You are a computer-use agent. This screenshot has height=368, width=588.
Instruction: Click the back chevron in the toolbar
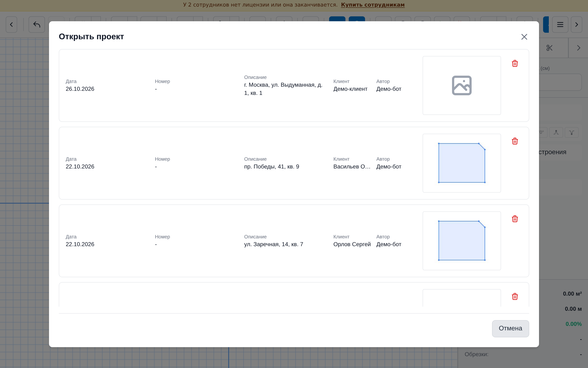click(11, 25)
